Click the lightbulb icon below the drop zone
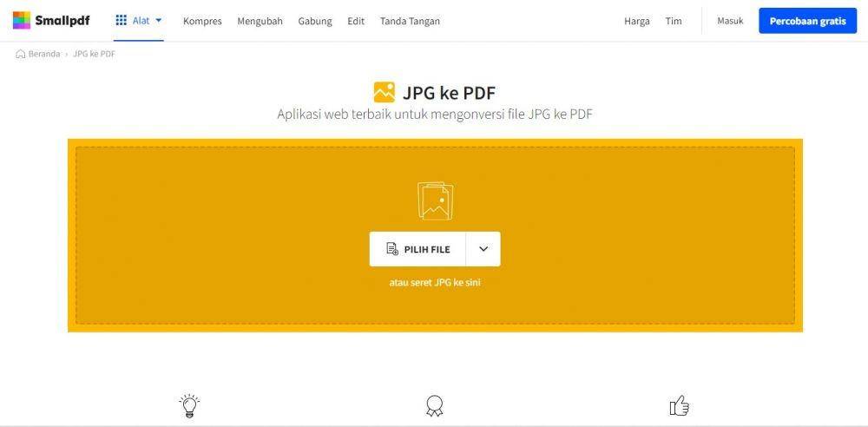The width and height of the screenshot is (868, 427). click(189, 406)
